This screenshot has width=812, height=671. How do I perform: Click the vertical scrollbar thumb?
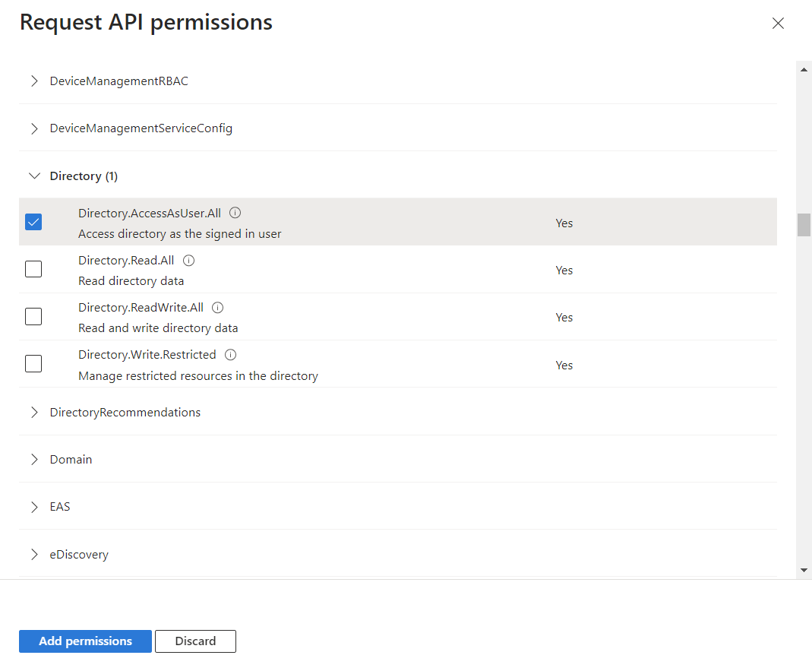pos(804,224)
